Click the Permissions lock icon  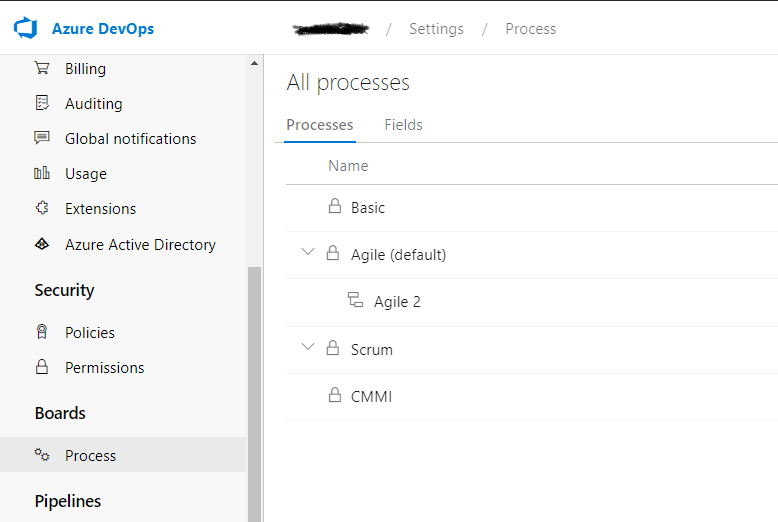42,367
